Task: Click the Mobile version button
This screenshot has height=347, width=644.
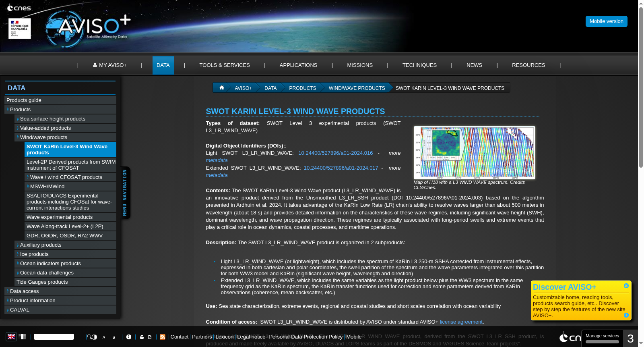Action: point(607,21)
